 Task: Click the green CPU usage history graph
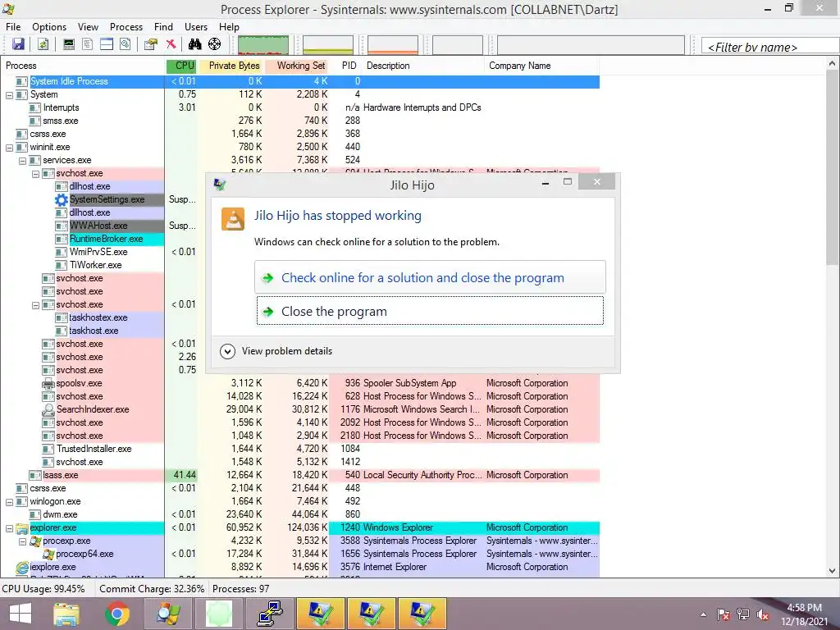pos(263,45)
